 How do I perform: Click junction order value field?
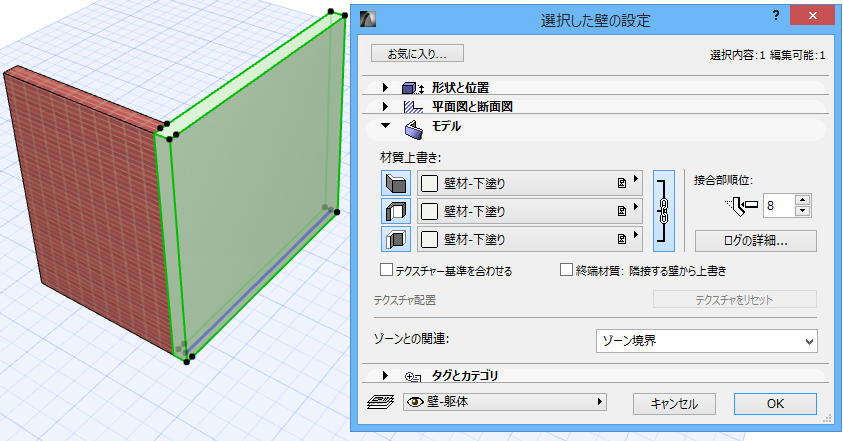click(x=778, y=205)
